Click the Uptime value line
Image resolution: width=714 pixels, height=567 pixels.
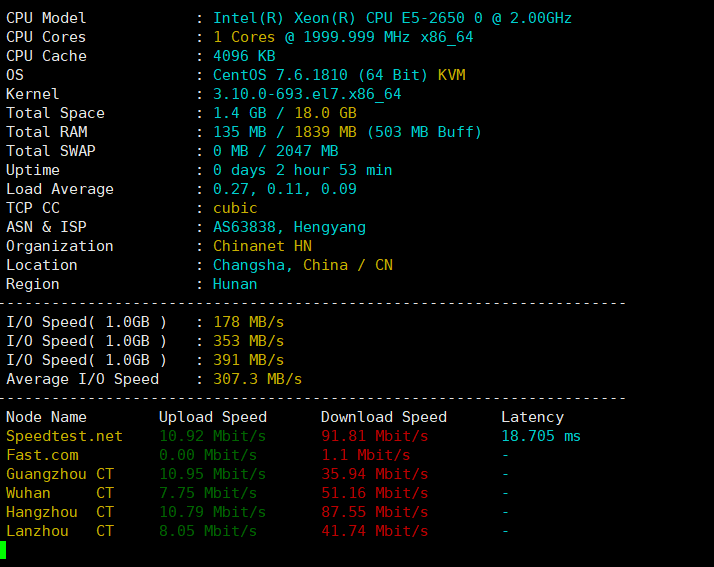pyautogui.click(x=302, y=170)
